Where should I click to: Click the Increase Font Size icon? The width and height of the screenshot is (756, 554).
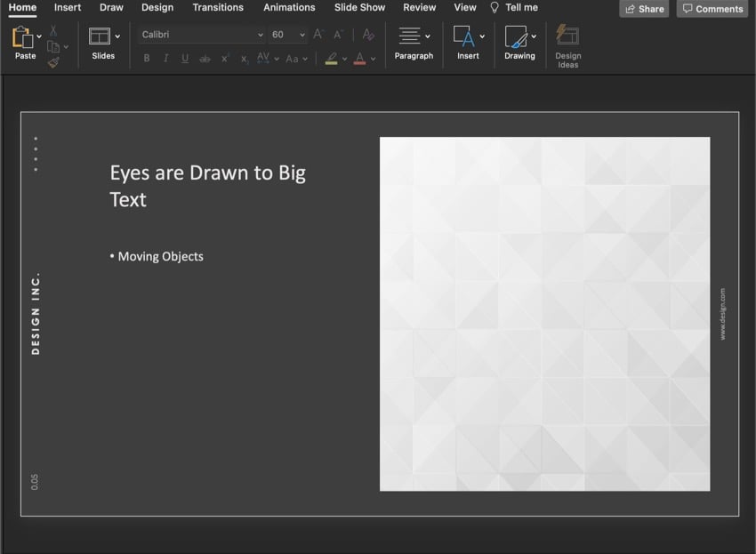(x=318, y=35)
